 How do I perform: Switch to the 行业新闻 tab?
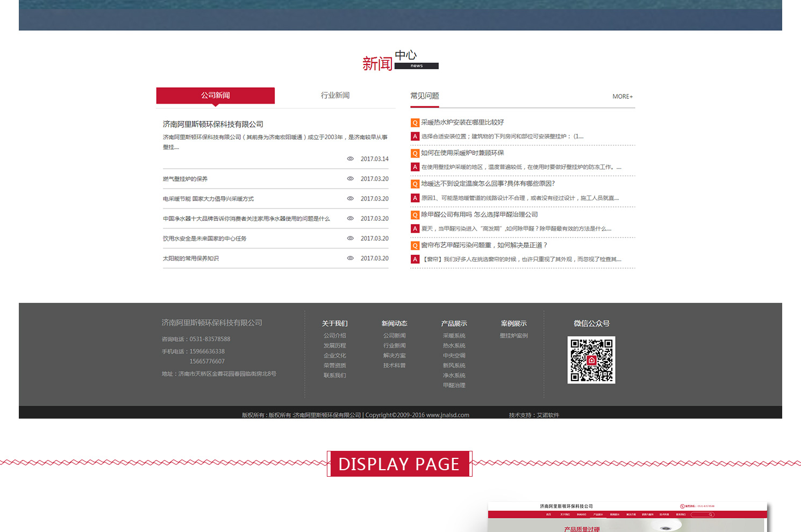point(335,96)
